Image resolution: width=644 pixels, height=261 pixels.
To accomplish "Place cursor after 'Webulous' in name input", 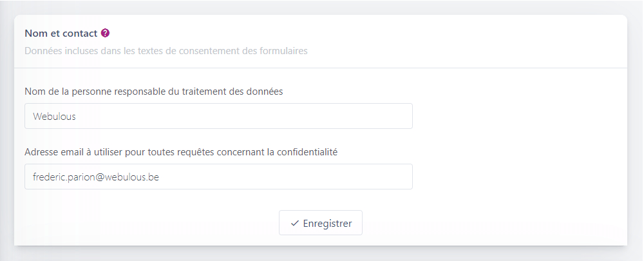I will pos(77,116).
